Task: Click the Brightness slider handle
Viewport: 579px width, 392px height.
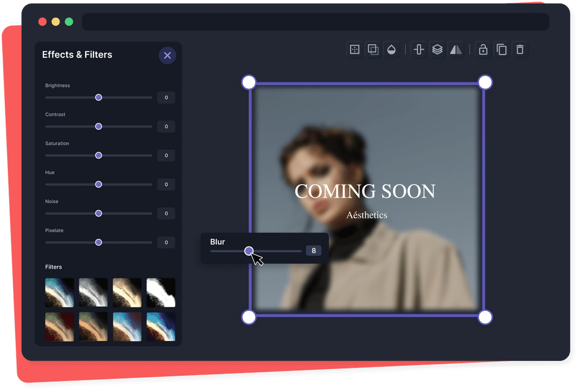Action: click(98, 97)
